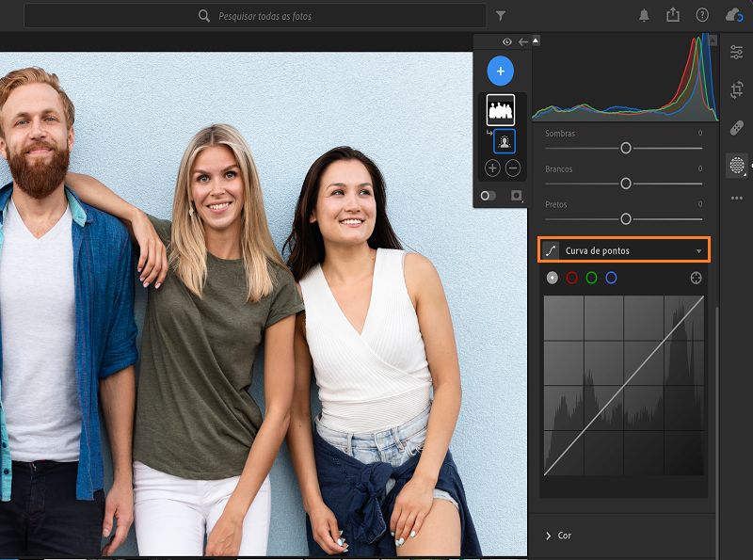The width and height of the screenshot is (753, 560).
Task: Open the notifications bell
Action: (644, 15)
